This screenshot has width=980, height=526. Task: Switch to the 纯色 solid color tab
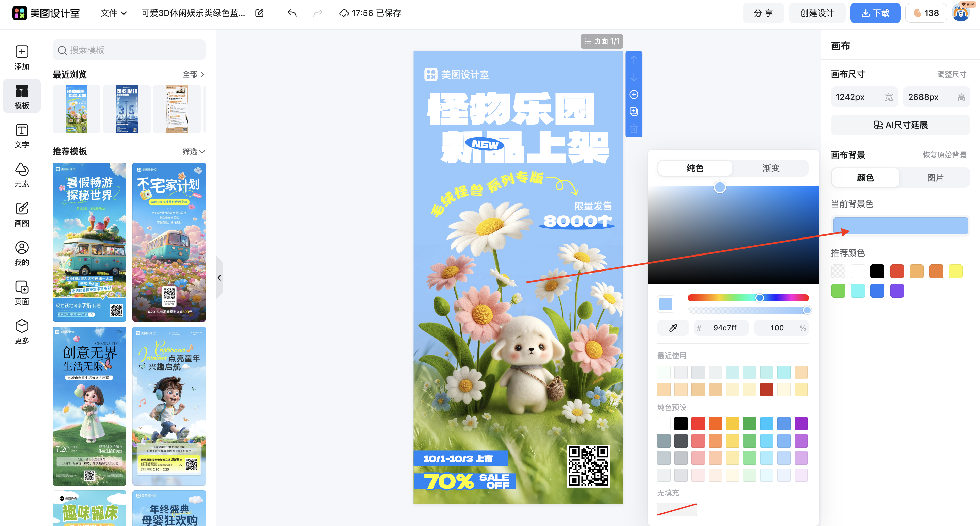coord(694,168)
